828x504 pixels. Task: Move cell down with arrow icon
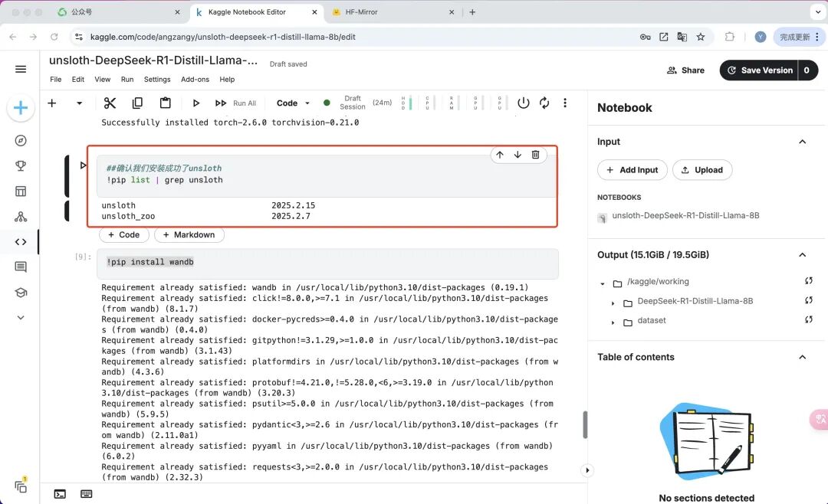coord(517,155)
